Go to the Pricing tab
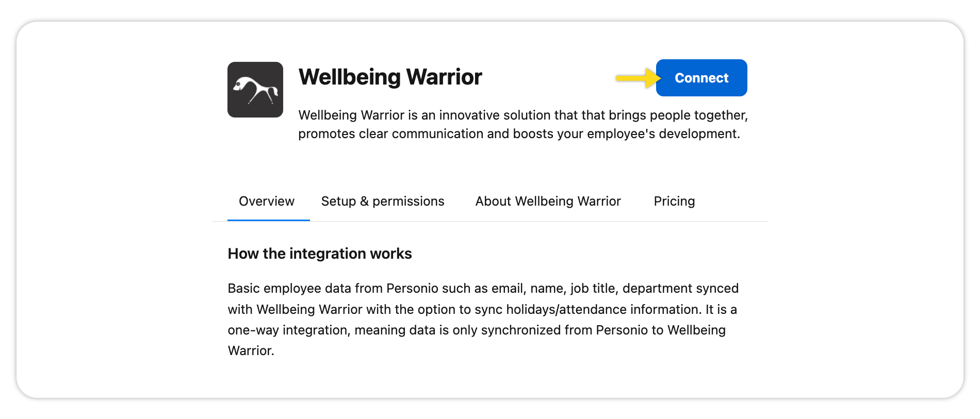Viewport: 980px width, 419px height. 674,201
